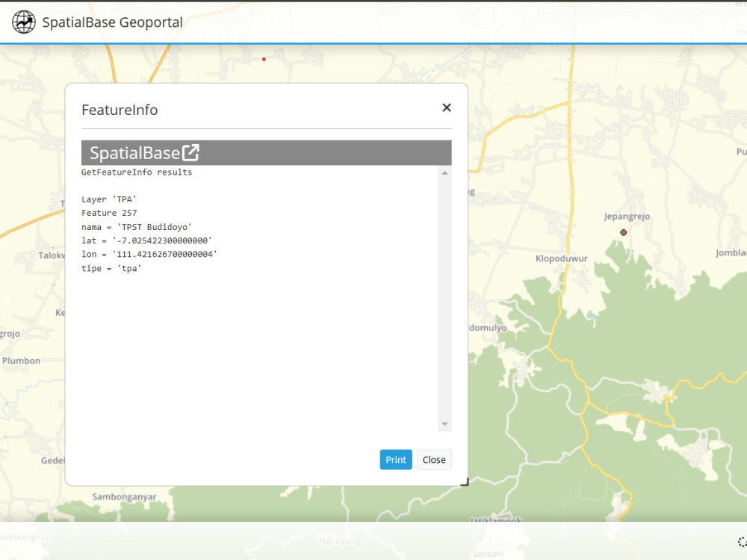Click the tipe = 'tpa' line
This screenshot has width=747, height=560.
111,268
